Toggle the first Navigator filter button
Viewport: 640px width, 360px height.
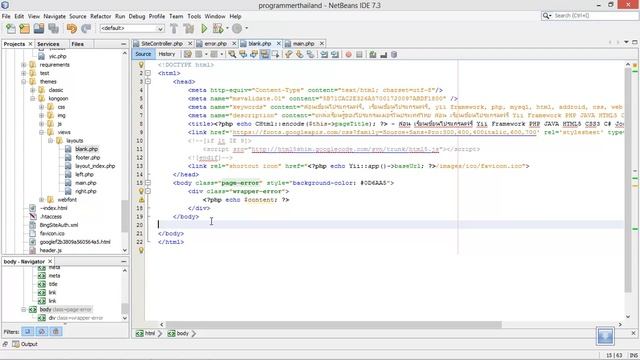click(27, 331)
